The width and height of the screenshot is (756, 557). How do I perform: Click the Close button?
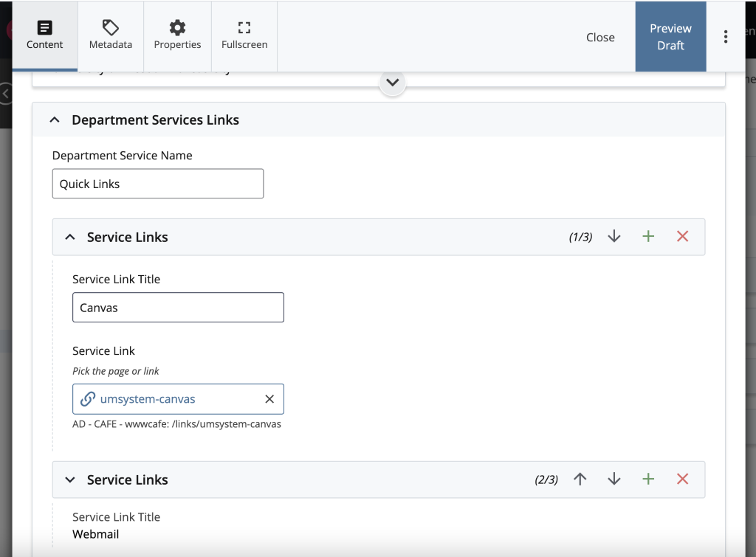(600, 37)
